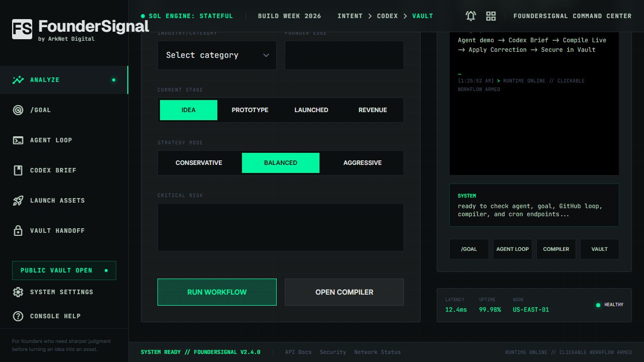Open System Settings in sidebar

[64, 292]
